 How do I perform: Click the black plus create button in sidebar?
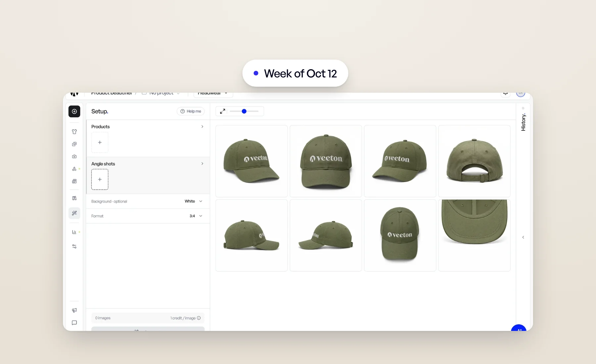click(x=74, y=112)
